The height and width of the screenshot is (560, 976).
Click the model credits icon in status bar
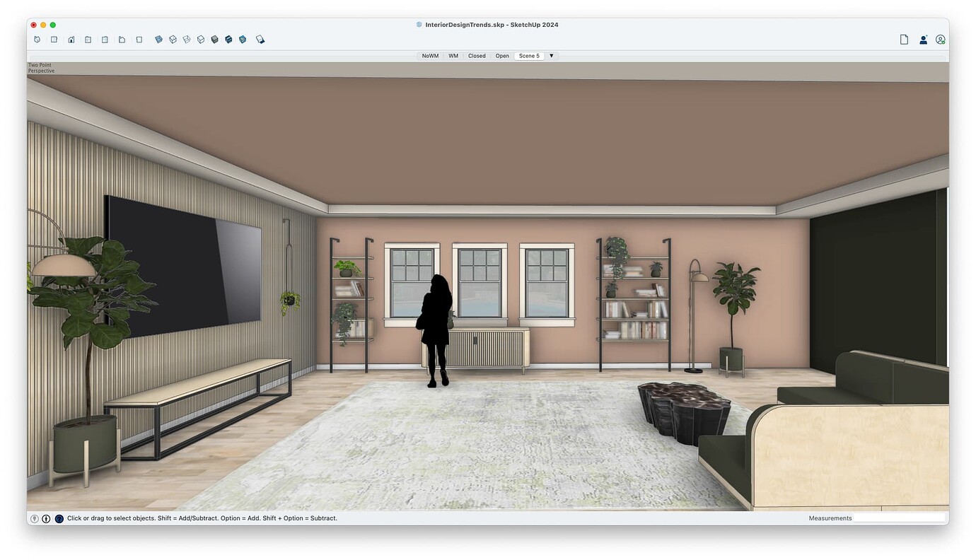pyautogui.click(x=46, y=518)
